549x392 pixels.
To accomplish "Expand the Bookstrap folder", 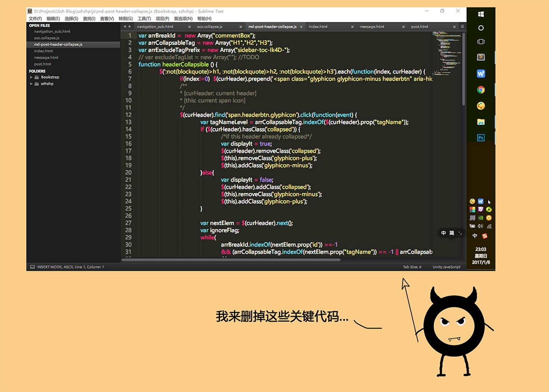I will 31,77.
